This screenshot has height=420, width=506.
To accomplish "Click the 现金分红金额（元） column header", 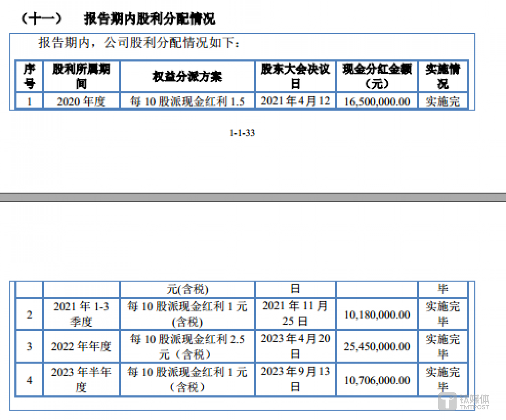I will pos(377,76).
